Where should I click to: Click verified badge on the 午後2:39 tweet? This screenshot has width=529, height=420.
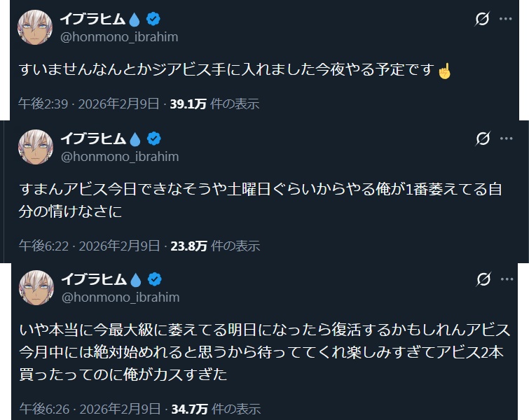[154, 18]
